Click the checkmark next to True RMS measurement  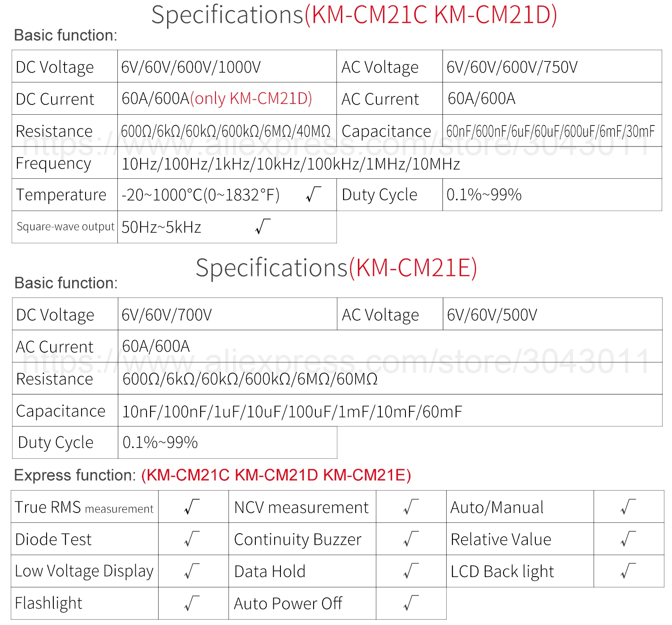(192, 507)
